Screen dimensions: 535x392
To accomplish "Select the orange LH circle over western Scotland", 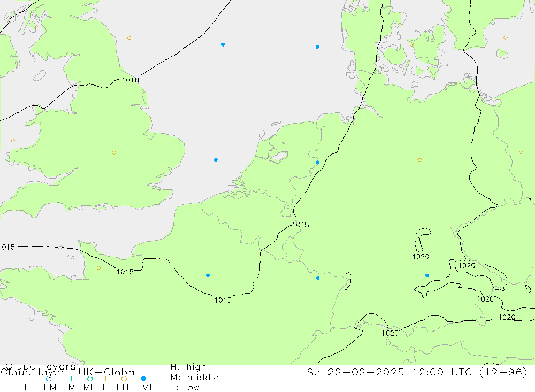I will (36, 27).
